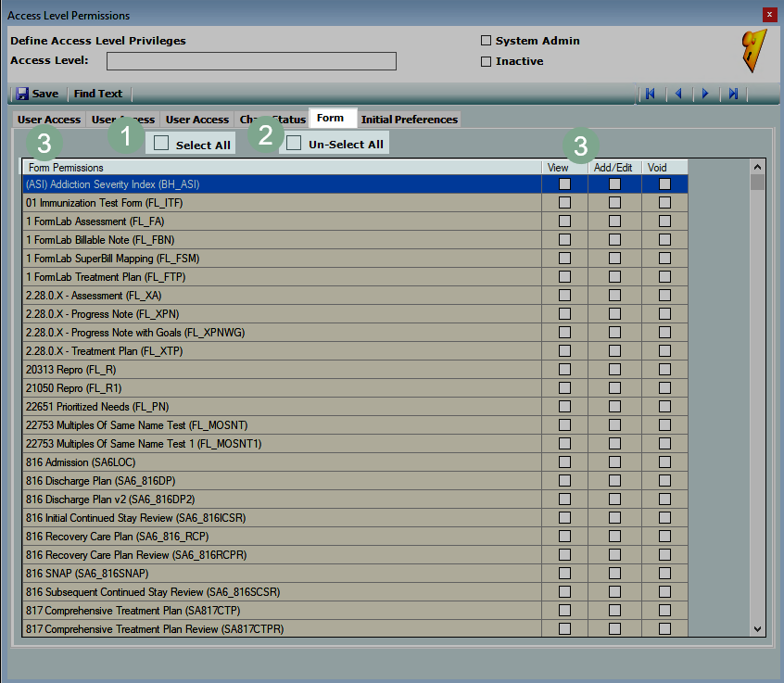Click the Save disk icon in toolbar
The width and height of the screenshot is (784, 683).
22,94
